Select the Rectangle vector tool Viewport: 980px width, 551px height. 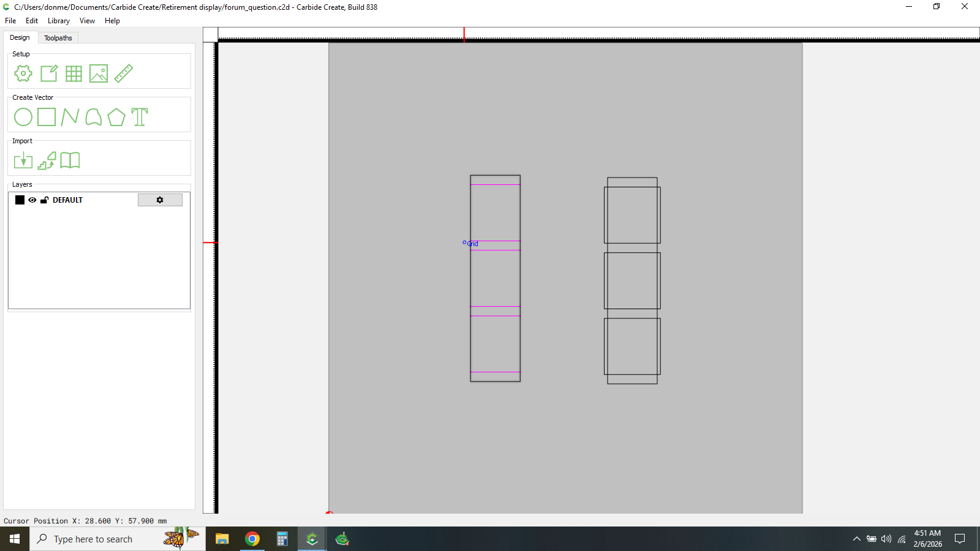click(x=47, y=117)
